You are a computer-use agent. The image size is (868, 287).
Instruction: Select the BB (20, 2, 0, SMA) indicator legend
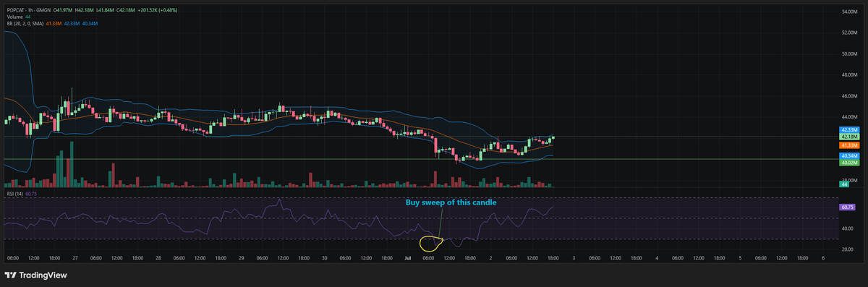pyautogui.click(x=25, y=24)
